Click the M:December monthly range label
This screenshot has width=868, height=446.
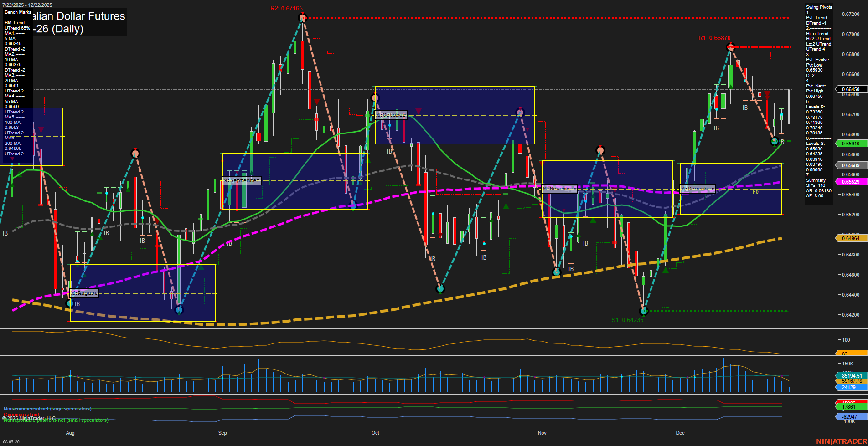tap(697, 189)
